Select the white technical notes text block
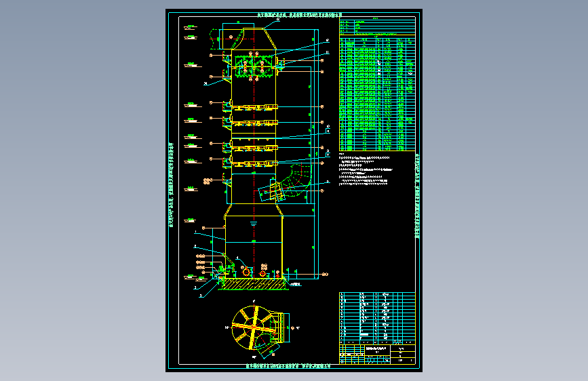The image size is (588, 381). [x=366, y=169]
